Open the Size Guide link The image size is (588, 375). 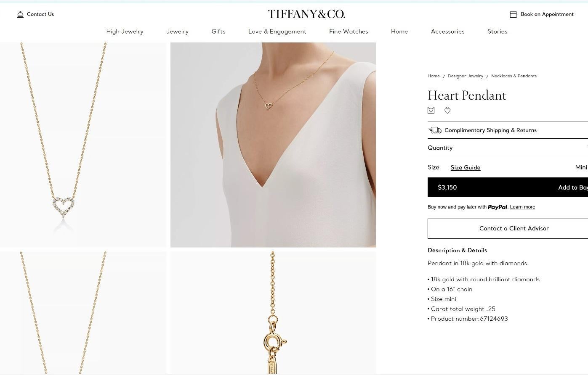point(466,167)
